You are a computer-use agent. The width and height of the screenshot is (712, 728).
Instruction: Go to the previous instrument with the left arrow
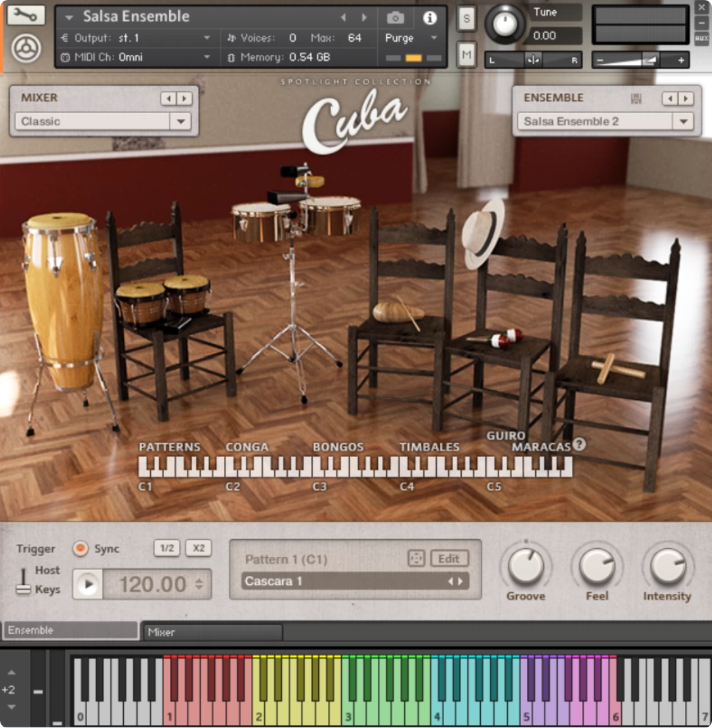coord(343,18)
